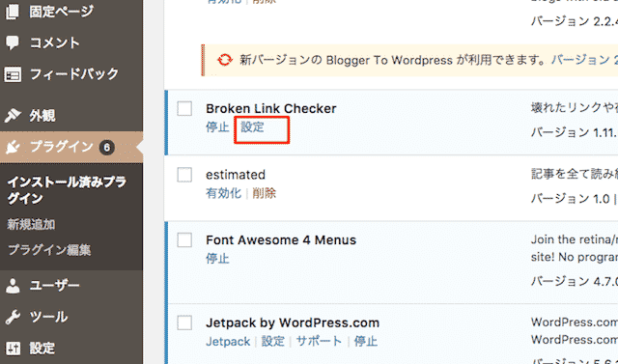Click the update refresh icon in Blogger notice
The width and height of the screenshot is (618, 364).
[x=225, y=60]
